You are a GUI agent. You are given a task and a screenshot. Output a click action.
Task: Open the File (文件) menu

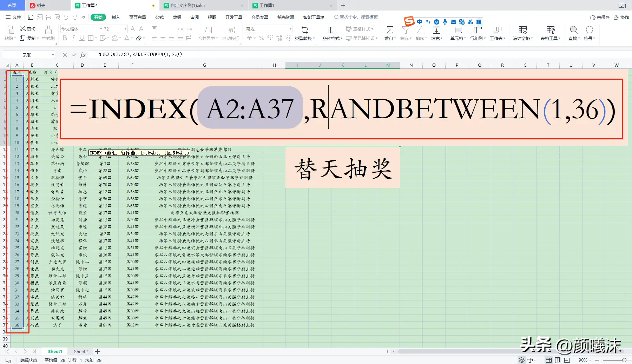pos(14,17)
